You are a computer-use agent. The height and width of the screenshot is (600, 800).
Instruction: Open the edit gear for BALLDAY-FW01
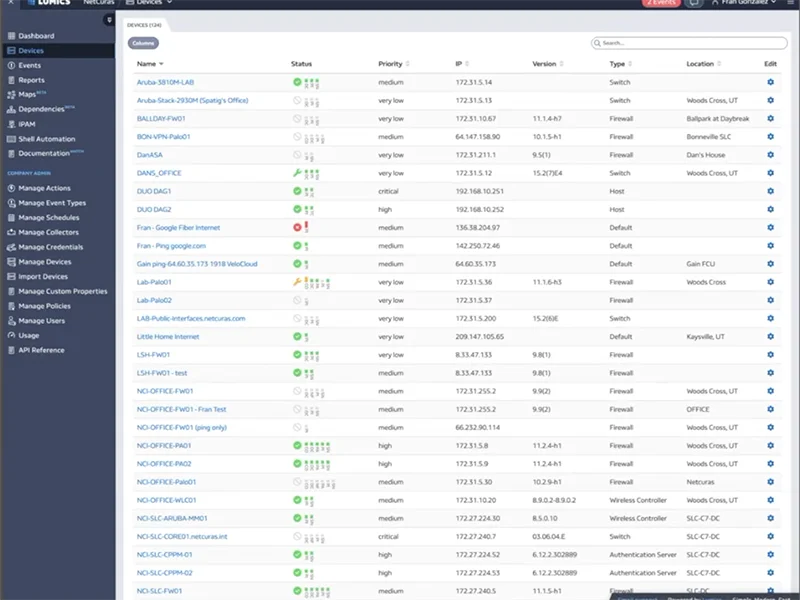click(x=770, y=118)
